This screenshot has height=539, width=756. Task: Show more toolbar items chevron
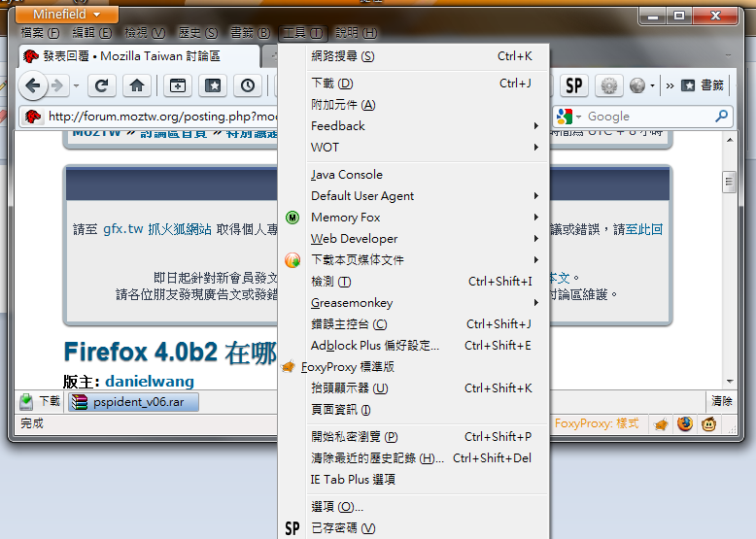click(670, 86)
